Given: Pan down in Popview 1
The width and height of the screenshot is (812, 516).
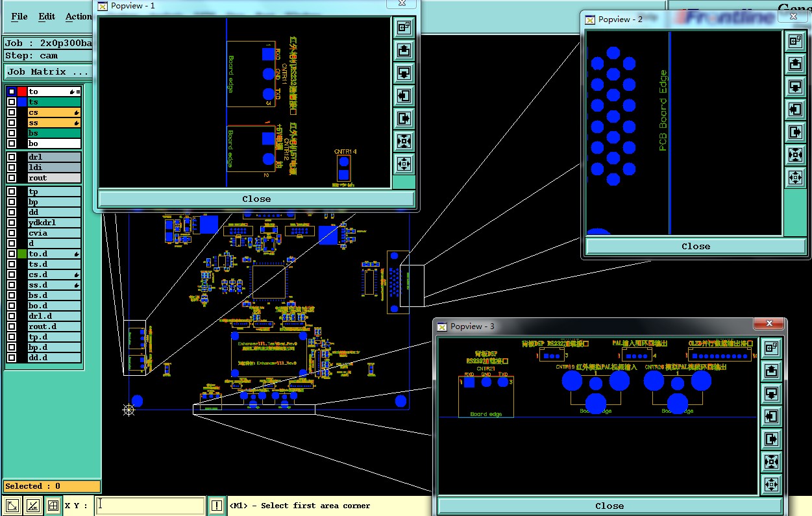Looking at the screenshot, I should coord(404,73).
